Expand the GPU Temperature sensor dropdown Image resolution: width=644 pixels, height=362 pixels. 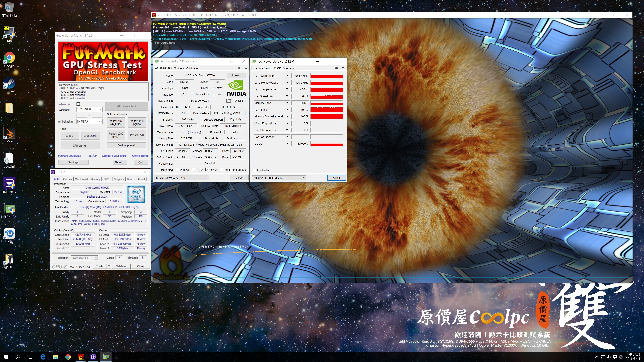coord(287,89)
